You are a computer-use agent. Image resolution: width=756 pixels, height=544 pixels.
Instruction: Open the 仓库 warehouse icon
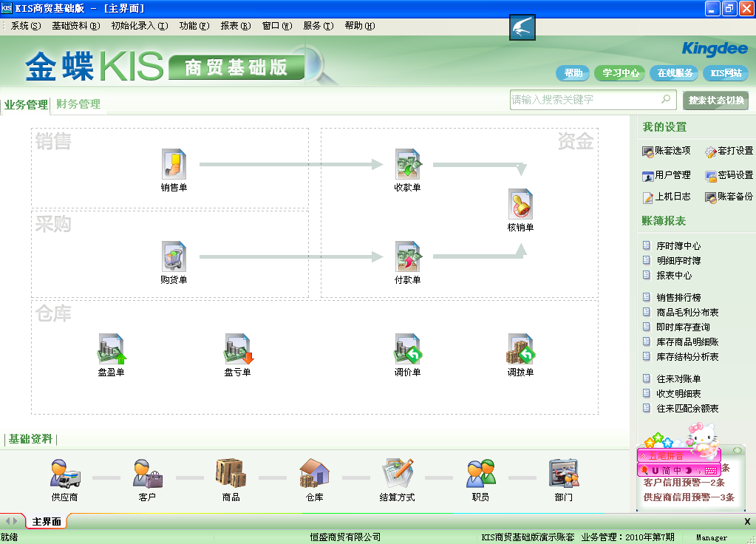pos(314,474)
